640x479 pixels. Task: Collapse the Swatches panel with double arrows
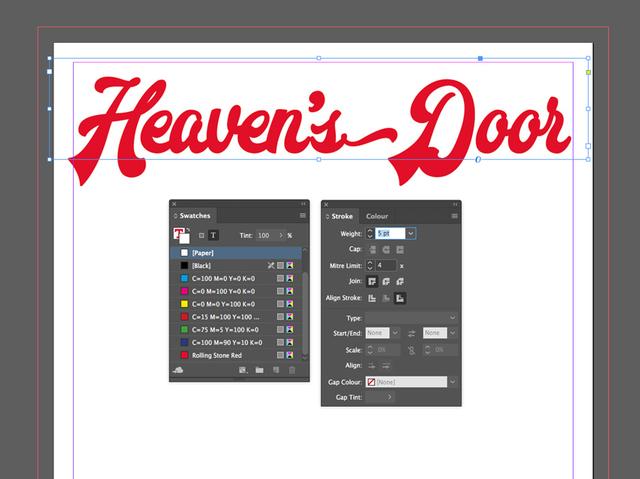click(x=303, y=204)
